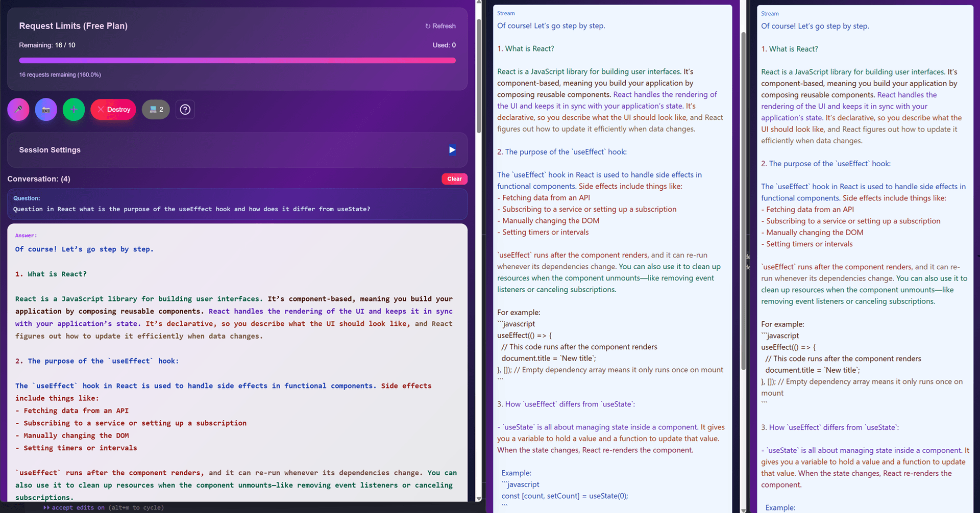This screenshot has height=513, width=980.
Task: Click the Stream label in the right panel
Action: [x=770, y=13]
